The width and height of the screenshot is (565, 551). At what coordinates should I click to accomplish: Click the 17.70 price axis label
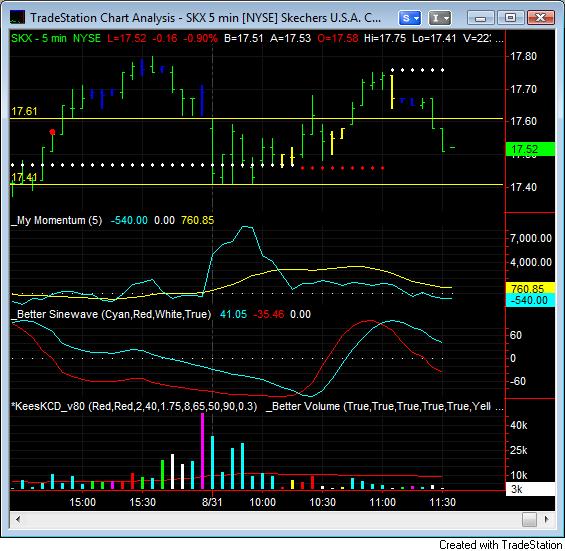524,89
